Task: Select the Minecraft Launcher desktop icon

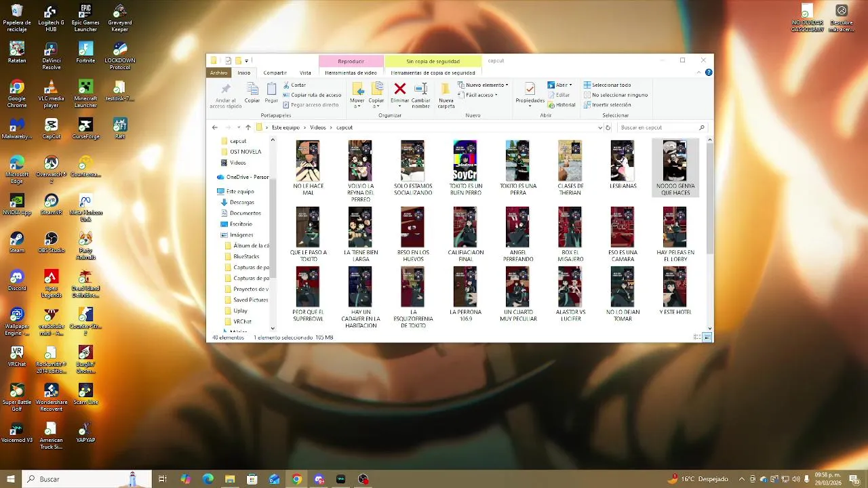Action: coord(85,94)
